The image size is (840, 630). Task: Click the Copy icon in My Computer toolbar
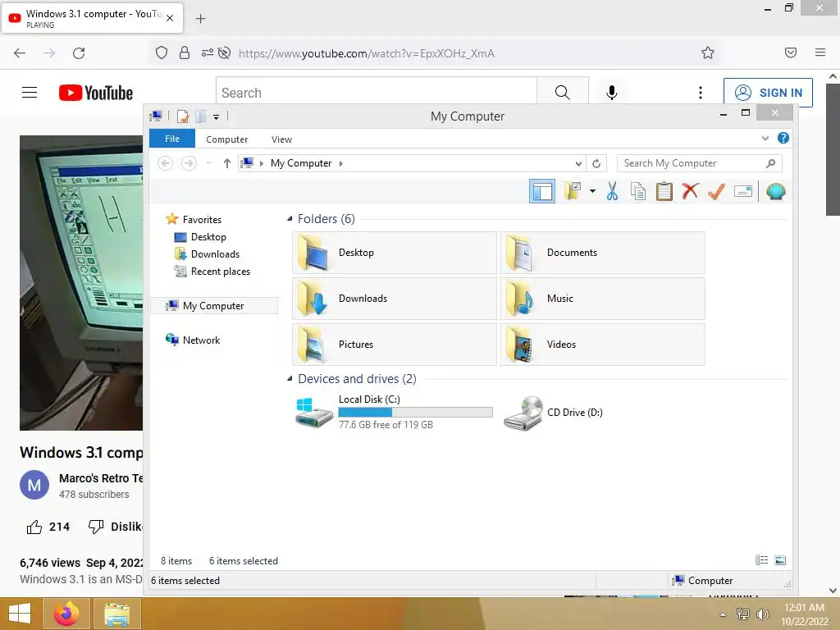click(638, 191)
